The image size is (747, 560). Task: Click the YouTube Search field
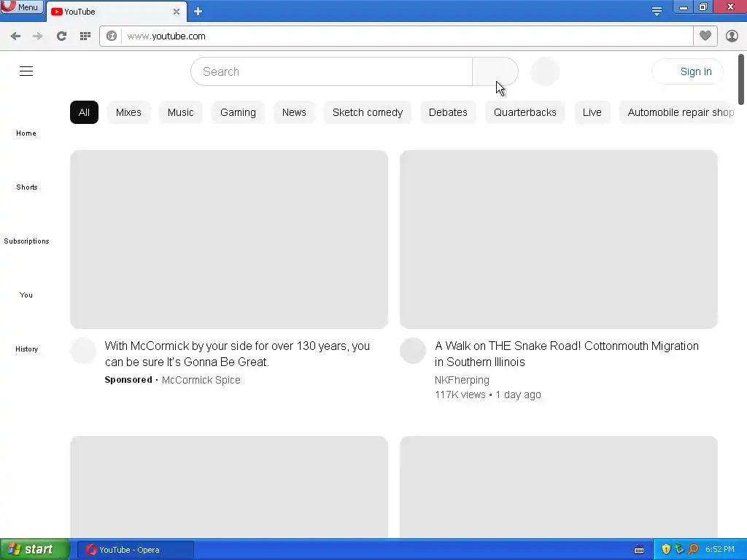(332, 71)
